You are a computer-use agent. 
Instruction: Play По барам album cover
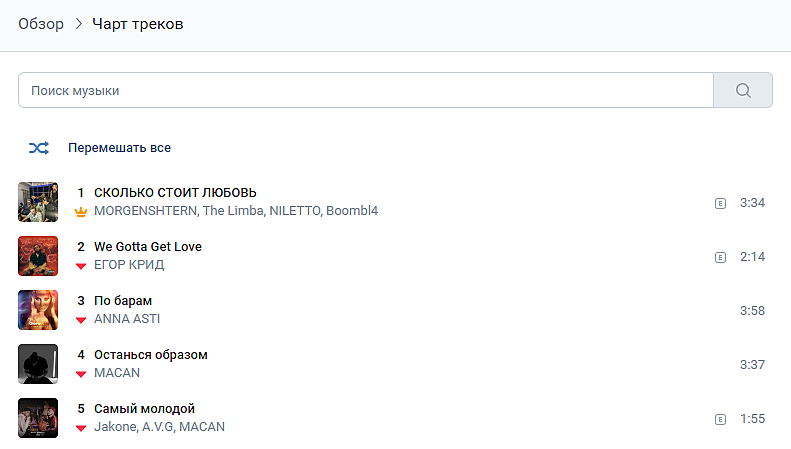38,310
